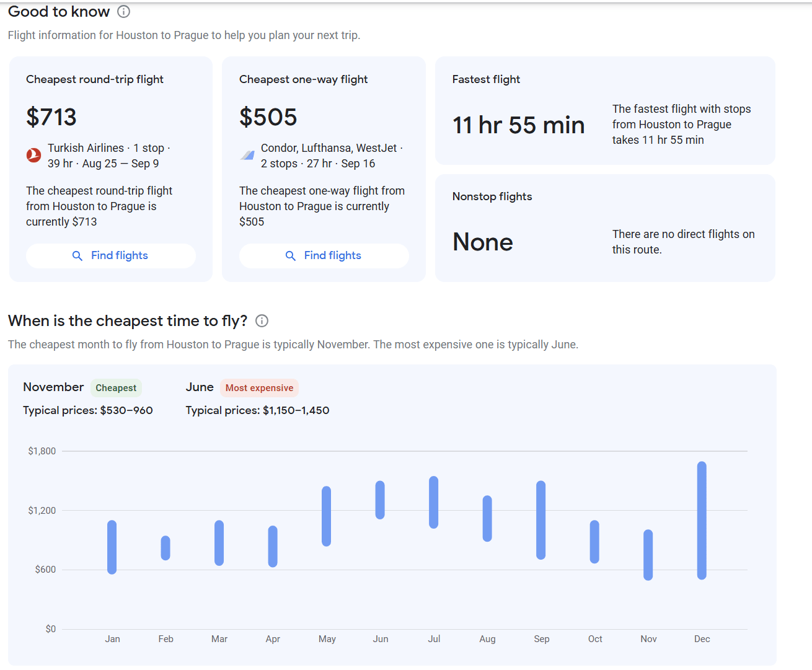Click the search icon in one-way Find flights
The height and width of the screenshot is (670, 812).
pyautogui.click(x=291, y=255)
